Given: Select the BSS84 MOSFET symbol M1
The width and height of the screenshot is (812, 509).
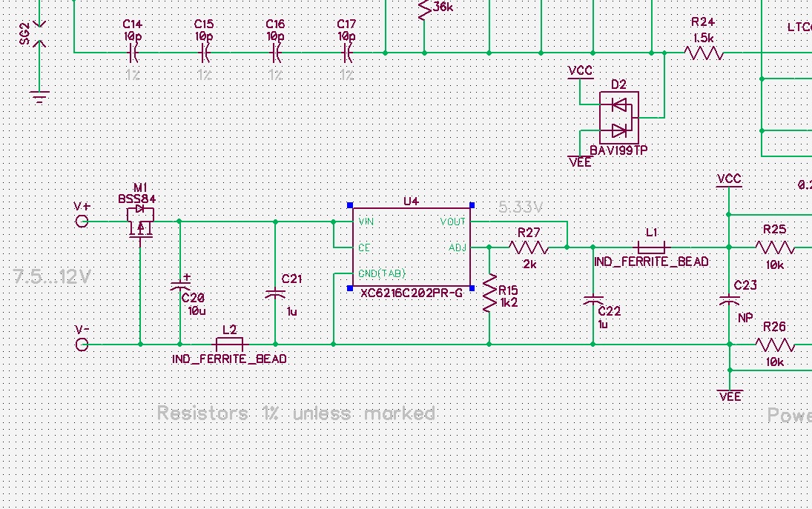Looking at the screenshot, I should (x=139, y=222).
